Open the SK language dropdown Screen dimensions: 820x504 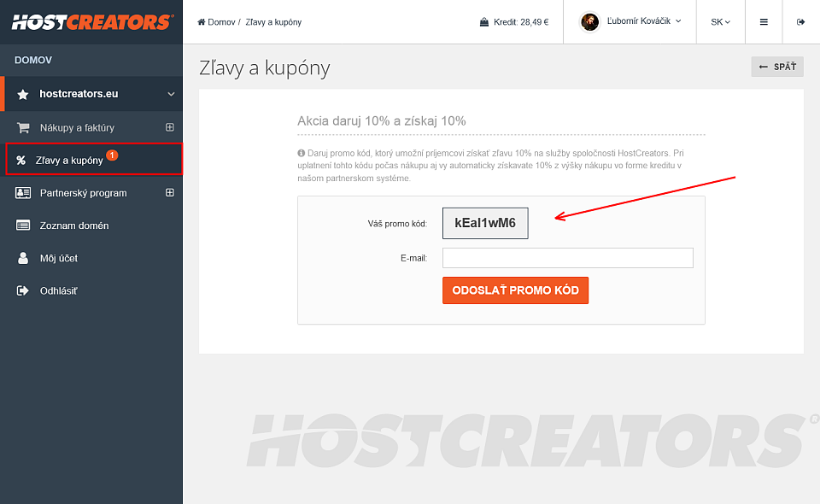coord(720,22)
